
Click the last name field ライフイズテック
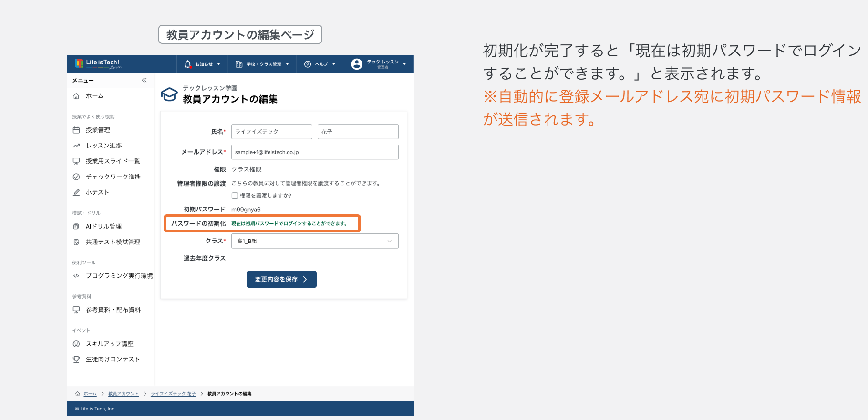272,132
